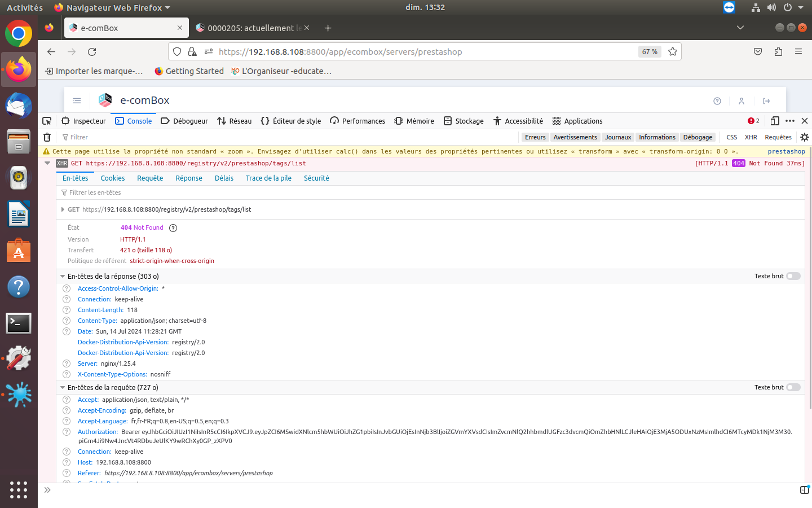Click the red error count badge
This screenshot has height=508, width=812.
(753, 121)
